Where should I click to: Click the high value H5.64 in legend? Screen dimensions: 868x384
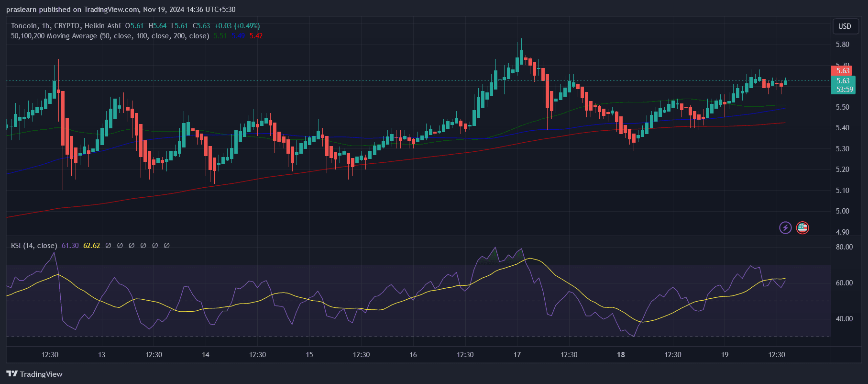coord(158,26)
